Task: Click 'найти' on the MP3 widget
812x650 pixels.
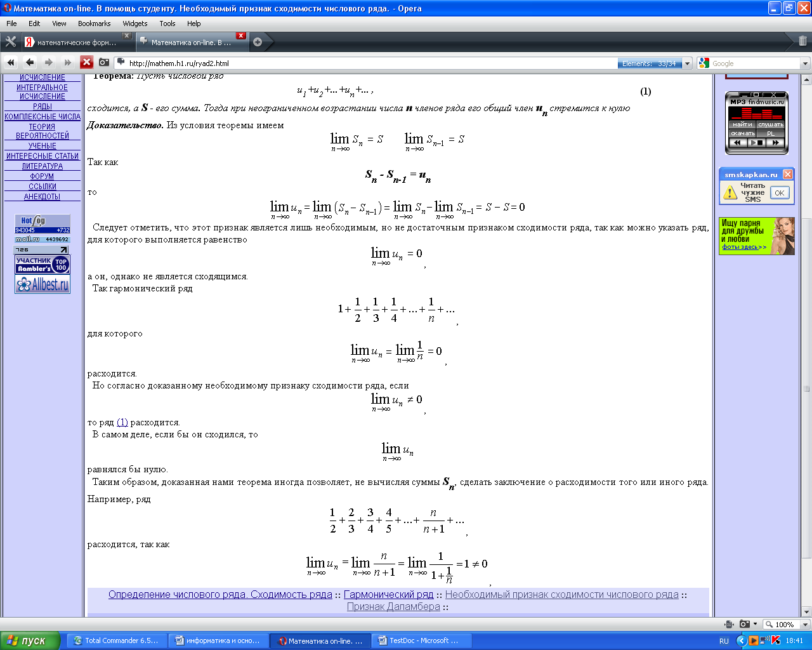Action: [x=742, y=124]
